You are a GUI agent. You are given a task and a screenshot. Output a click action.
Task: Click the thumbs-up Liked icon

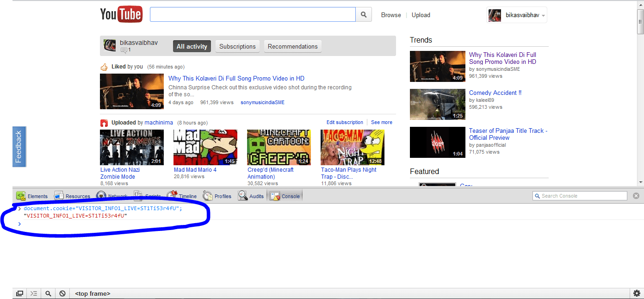tap(104, 67)
